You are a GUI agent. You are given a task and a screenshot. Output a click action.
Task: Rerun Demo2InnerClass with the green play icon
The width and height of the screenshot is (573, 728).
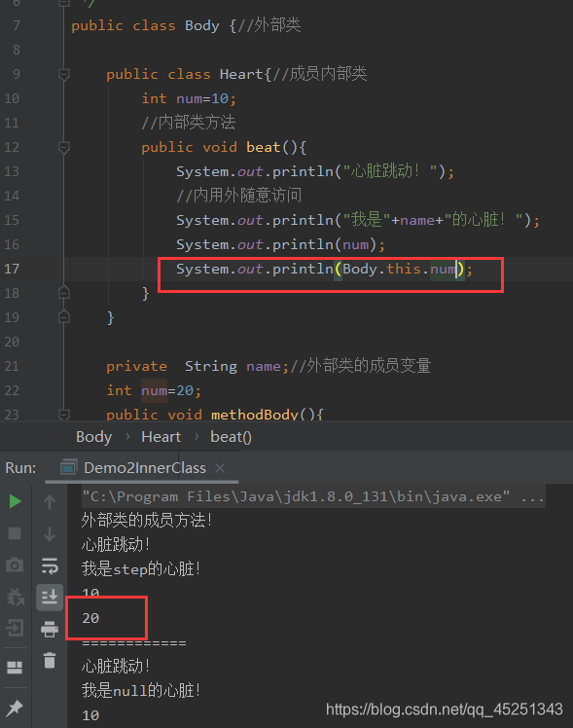(x=16, y=501)
